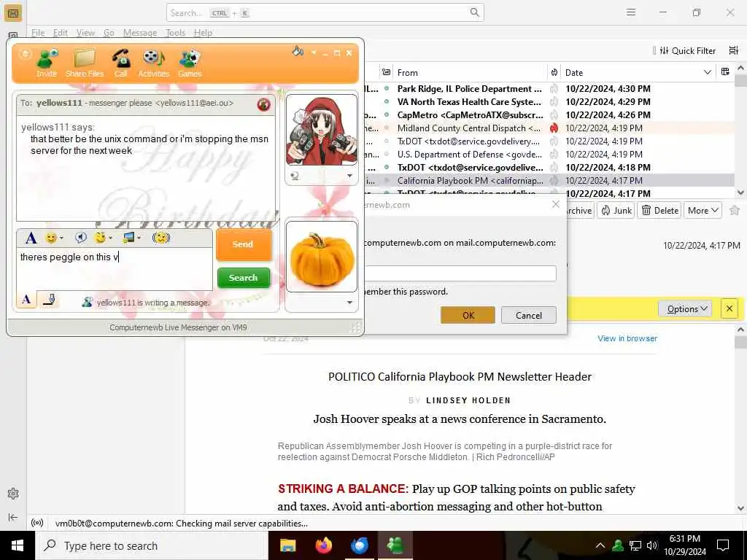The height and width of the screenshot is (560, 747).
Task: Open the options arrow under contact's picture
Action: point(349,176)
